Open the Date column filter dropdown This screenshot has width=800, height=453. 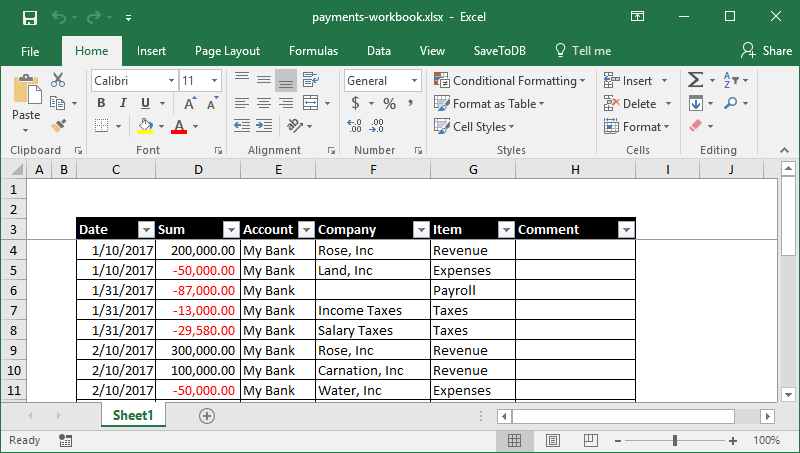[x=146, y=230]
